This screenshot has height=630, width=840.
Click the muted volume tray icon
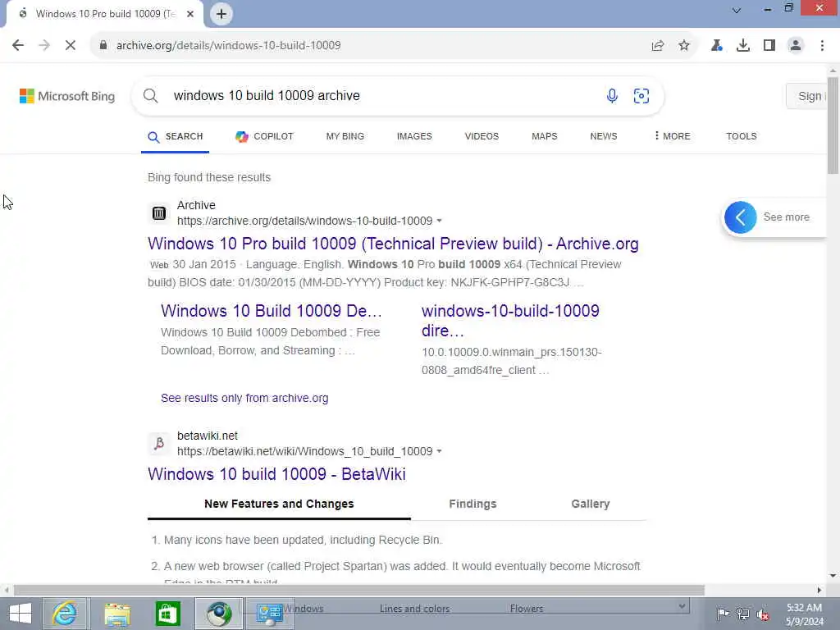tap(763, 614)
